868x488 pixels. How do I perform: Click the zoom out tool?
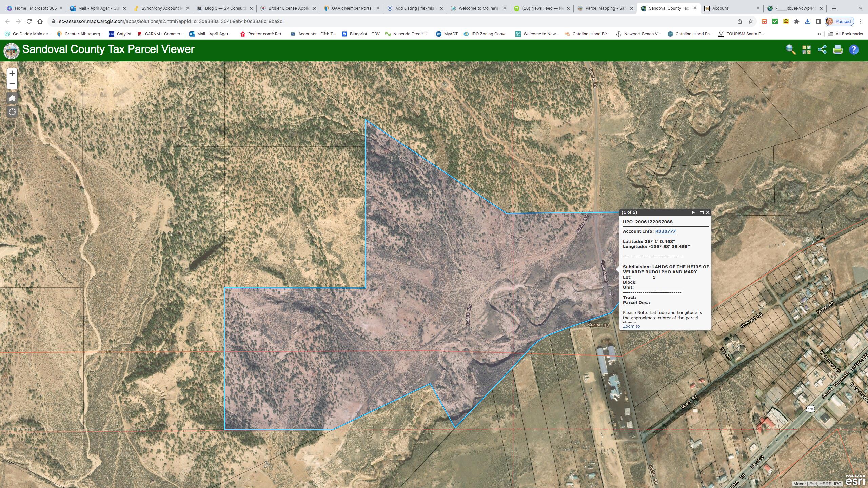tap(12, 83)
